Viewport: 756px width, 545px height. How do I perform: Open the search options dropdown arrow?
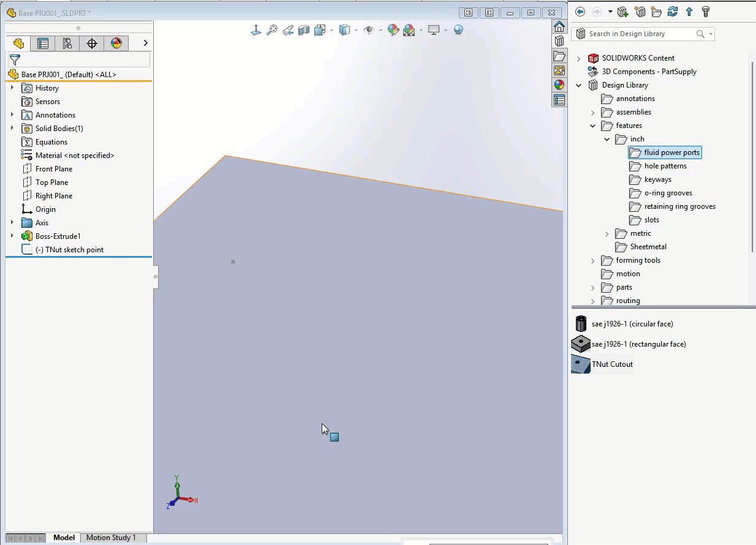click(711, 34)
